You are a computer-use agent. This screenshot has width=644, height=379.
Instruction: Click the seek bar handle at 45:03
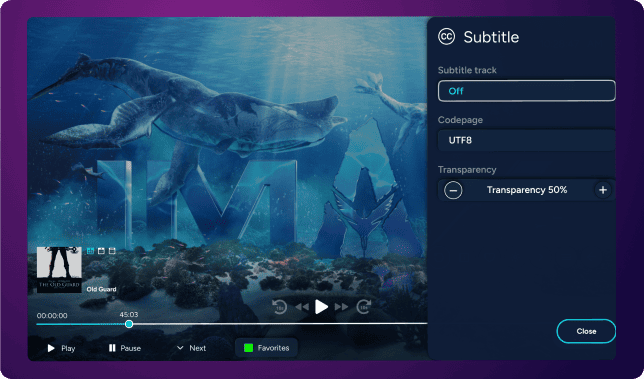(x=129, y=324)
